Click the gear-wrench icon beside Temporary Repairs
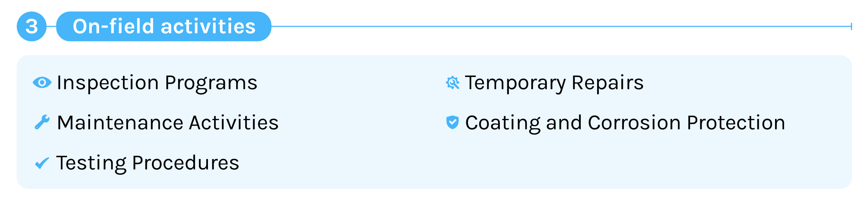This screenshot has height=210, width=868. click(452, 83)
